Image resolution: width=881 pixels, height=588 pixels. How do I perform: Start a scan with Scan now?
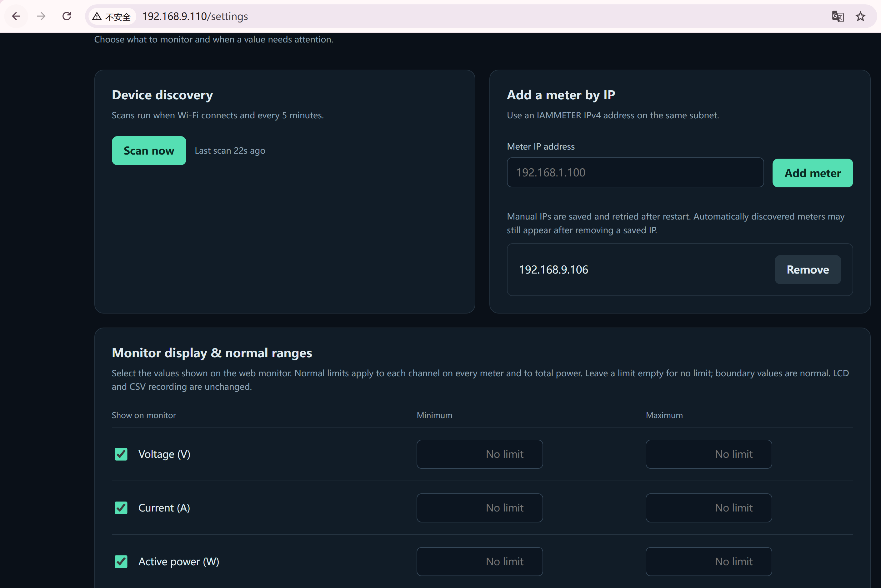(149, 151)
